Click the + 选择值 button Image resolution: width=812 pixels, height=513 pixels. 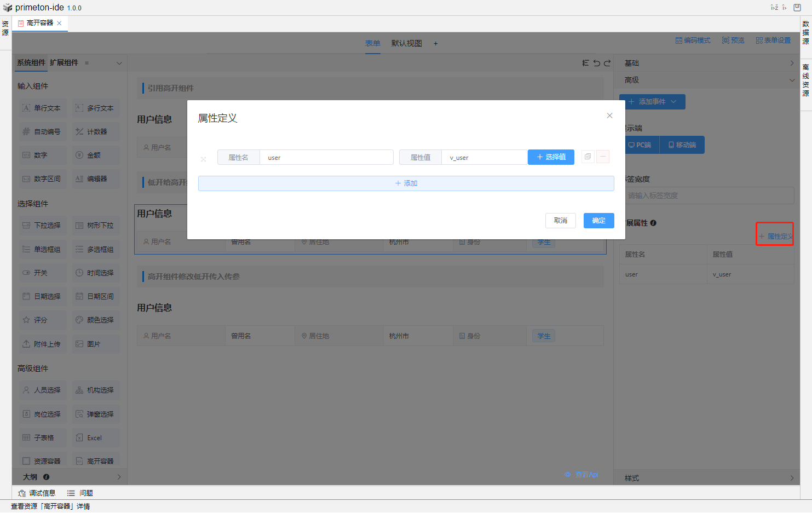click(x=551, y=157)
